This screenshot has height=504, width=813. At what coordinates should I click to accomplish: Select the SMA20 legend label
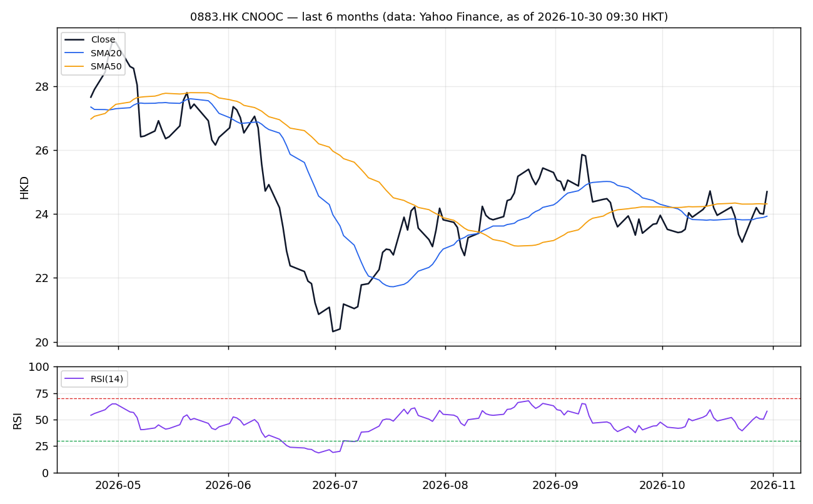[106, 54]
